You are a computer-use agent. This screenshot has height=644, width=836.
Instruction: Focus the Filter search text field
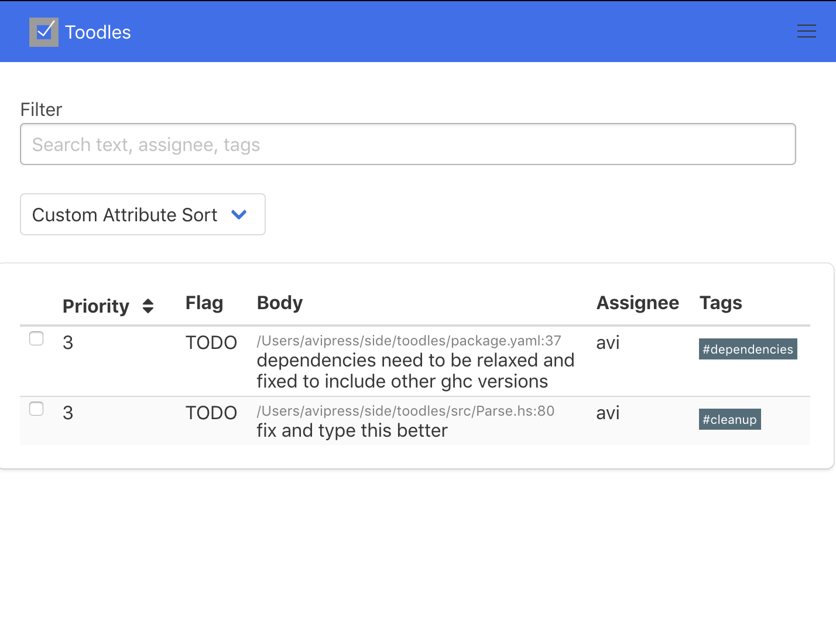pyautogui.click(x=407, y=145)
